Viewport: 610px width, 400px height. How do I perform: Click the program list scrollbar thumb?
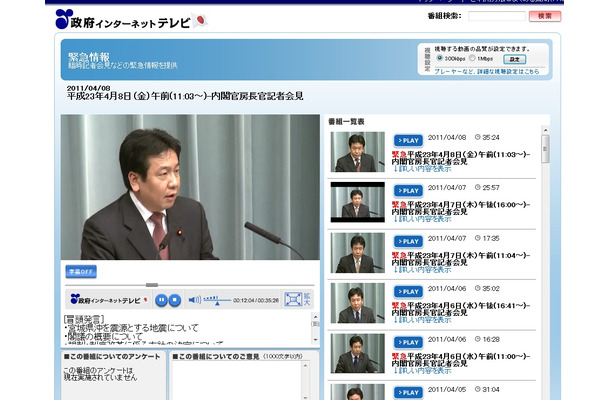545,149
